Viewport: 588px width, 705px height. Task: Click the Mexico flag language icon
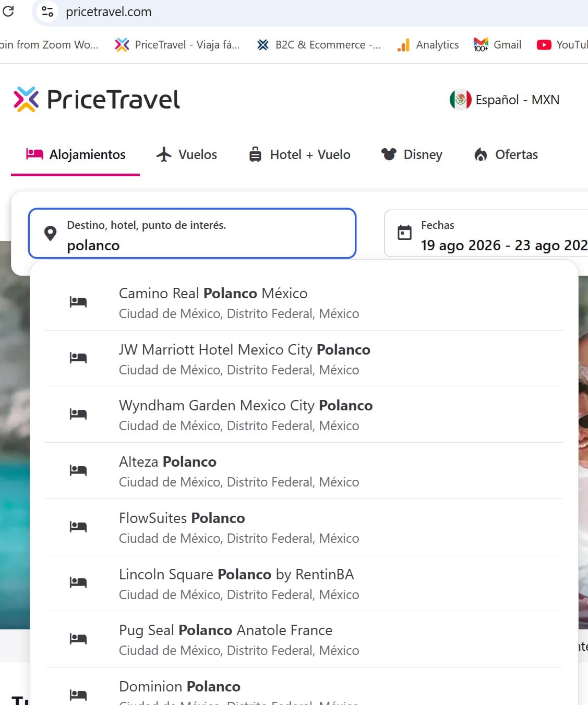460,100
